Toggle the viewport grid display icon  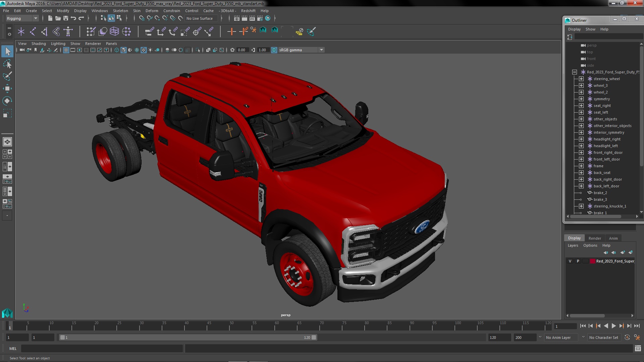(x=66, y=50)
